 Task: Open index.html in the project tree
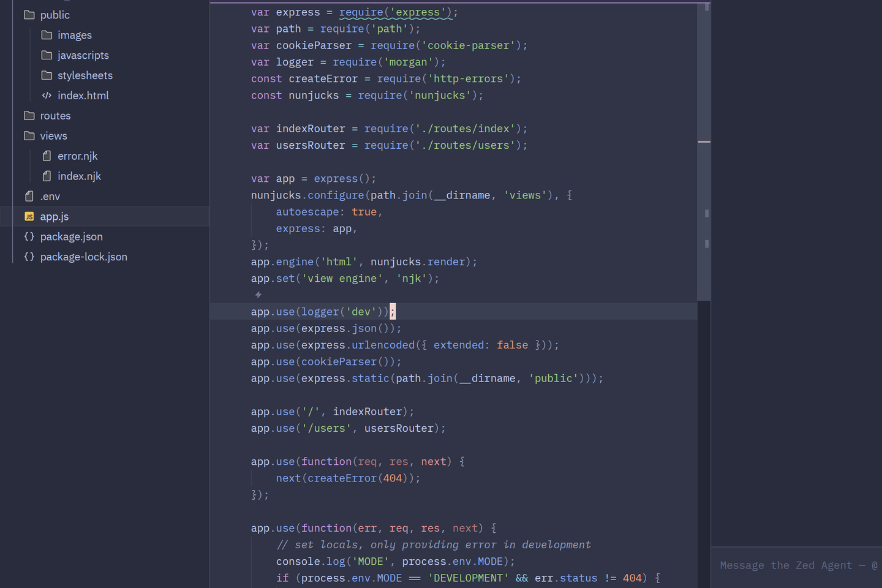[x=105, y=96]
